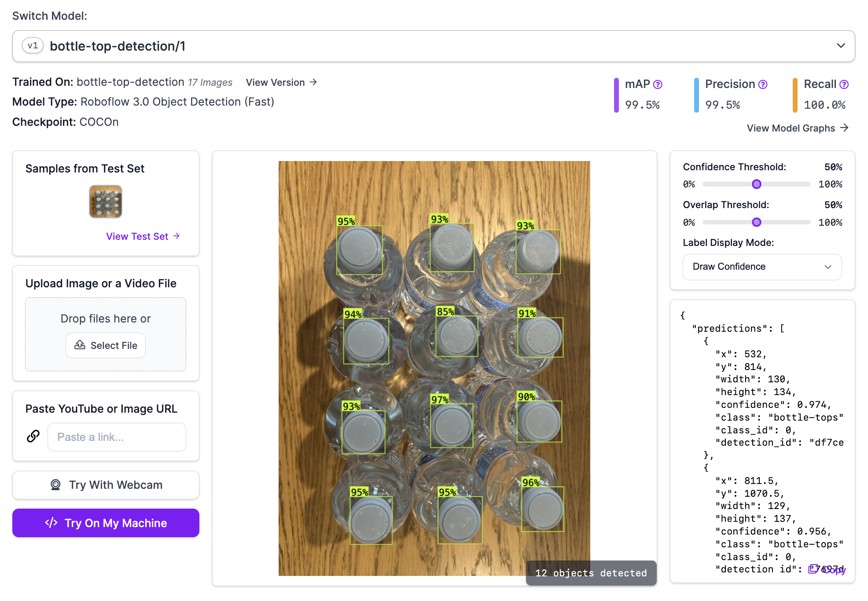This screenshot has width=868, height=601.
Task: Click the v1 version badge
Action: click(33, 45)
